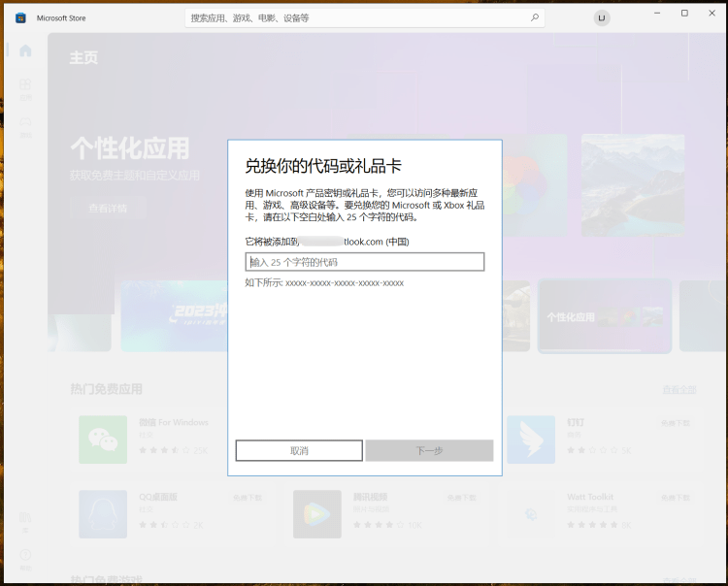Open Library icon in the sidebar
The width and height of the screenshot is (728, 586).
click(25, 522)
